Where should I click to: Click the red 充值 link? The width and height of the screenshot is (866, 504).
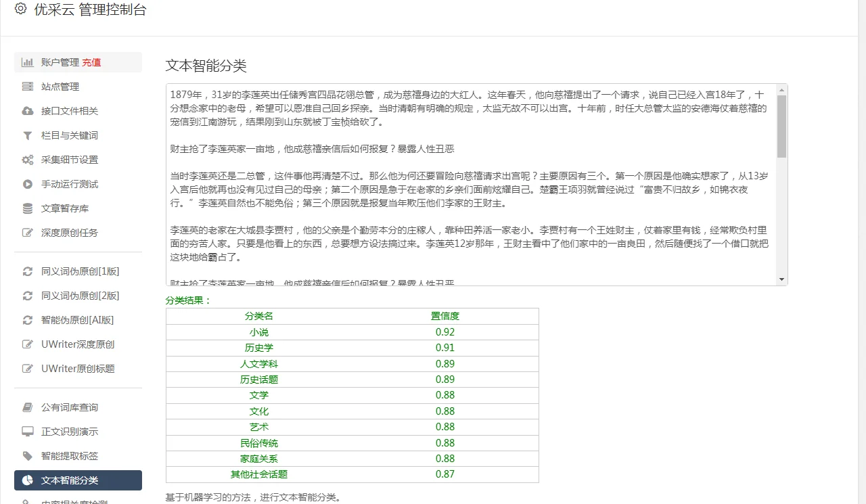point(93,62)
